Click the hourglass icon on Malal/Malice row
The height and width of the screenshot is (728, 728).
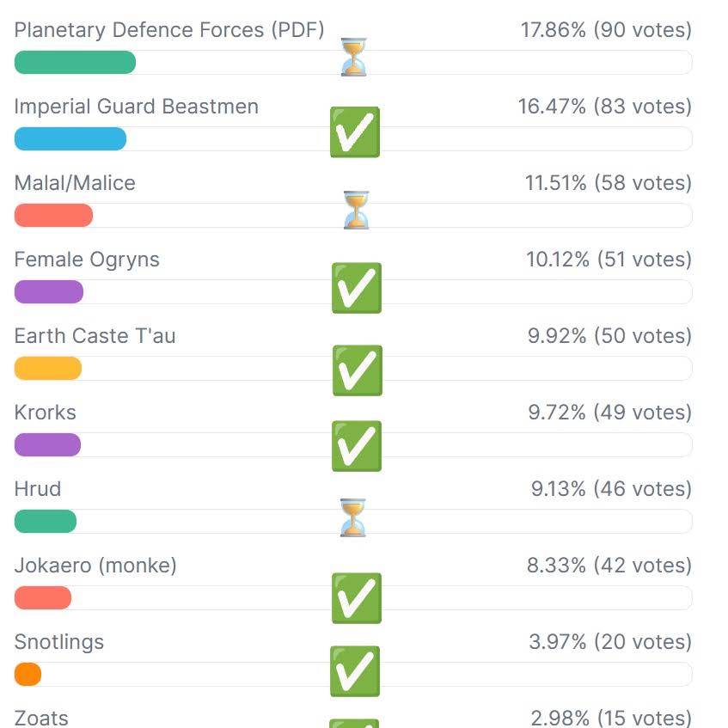pyautogui.click(x=356, y=210)
